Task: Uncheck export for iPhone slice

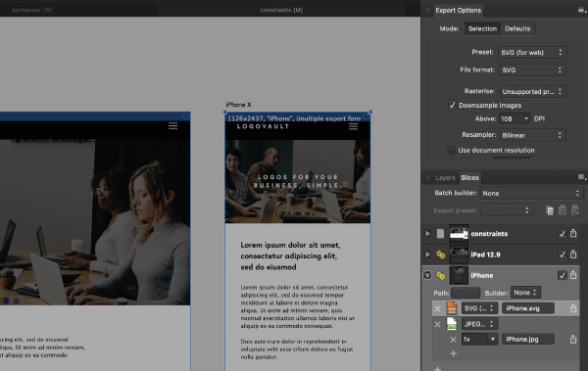Action: pyautogui.click(x=562, y=275)
